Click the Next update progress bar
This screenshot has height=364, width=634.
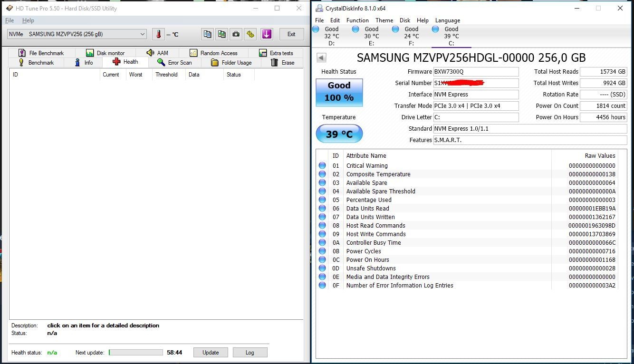(x=136, y=353)
